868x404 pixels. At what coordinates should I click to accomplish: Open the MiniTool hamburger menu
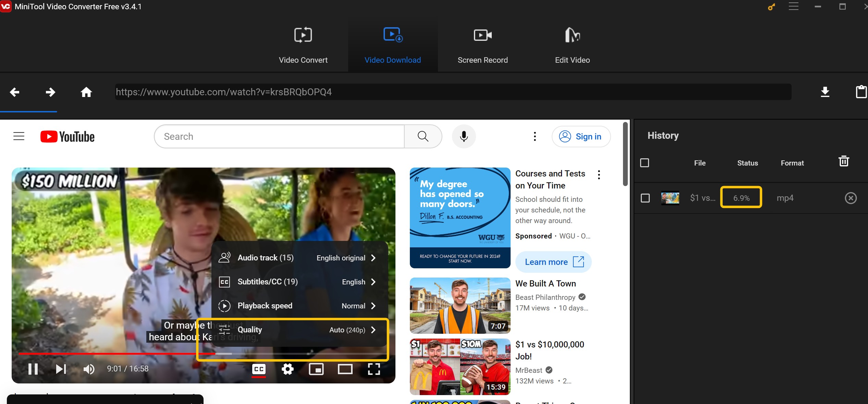[x=793, y=7]
